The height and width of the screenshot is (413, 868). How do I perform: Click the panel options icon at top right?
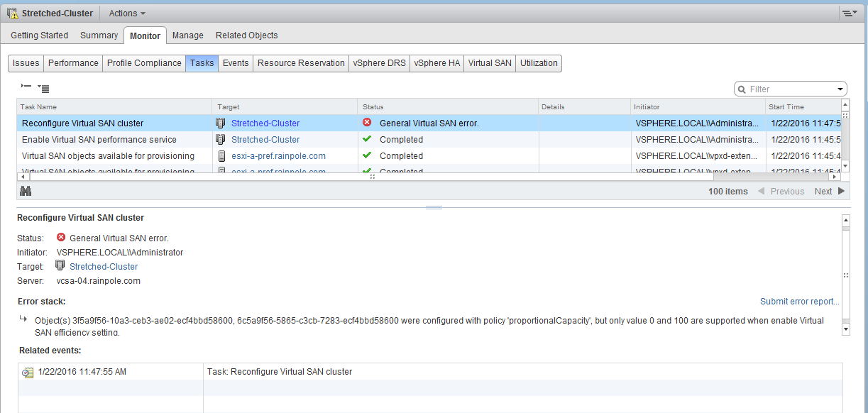[849, 13]
